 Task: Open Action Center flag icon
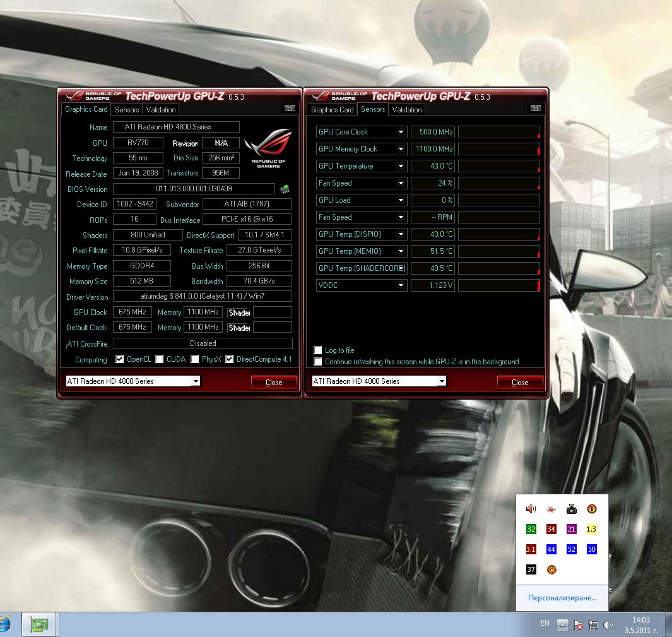(578, 625)
